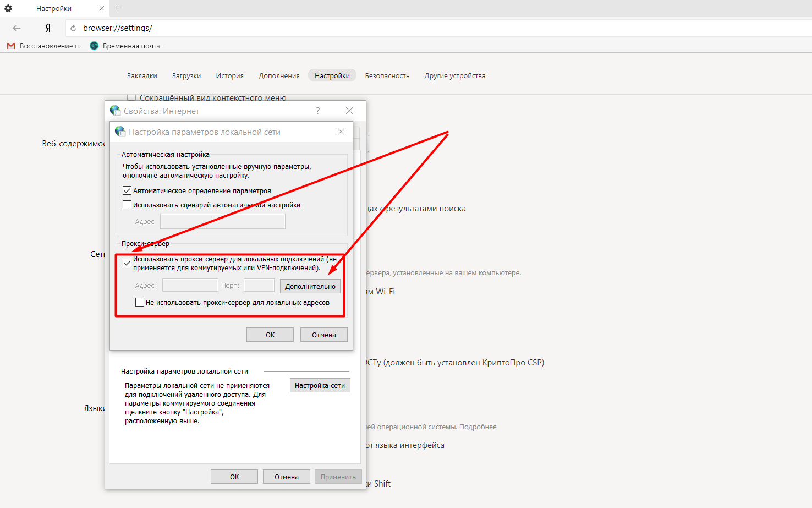
Task: Click the help question mark in dialog
Action: point(317,111)
